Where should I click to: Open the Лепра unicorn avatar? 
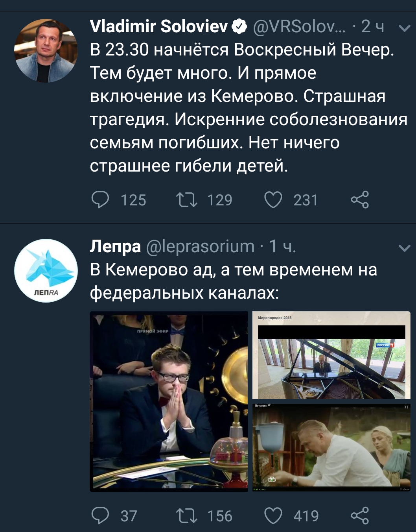click(x=46, y=271)
